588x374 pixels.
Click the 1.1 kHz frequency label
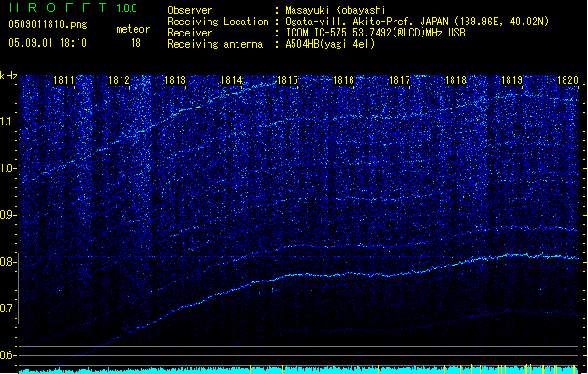coord(8,122)
